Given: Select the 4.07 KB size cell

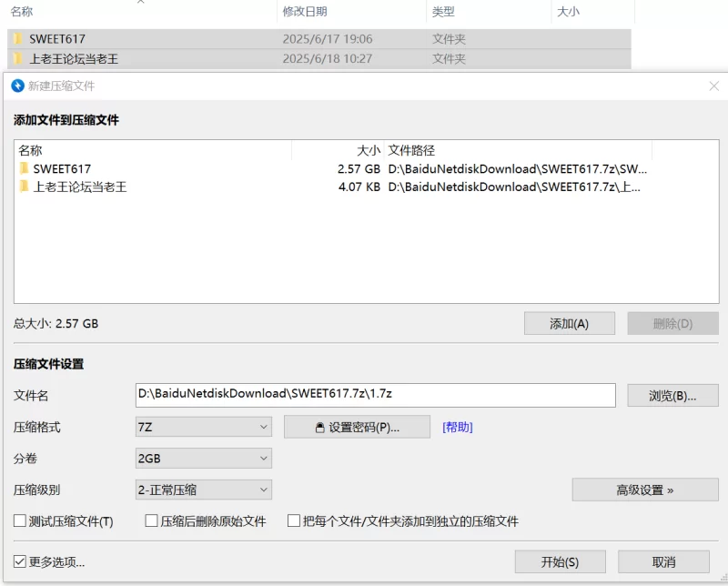Looking at the screenshot, I should point(359,187).
